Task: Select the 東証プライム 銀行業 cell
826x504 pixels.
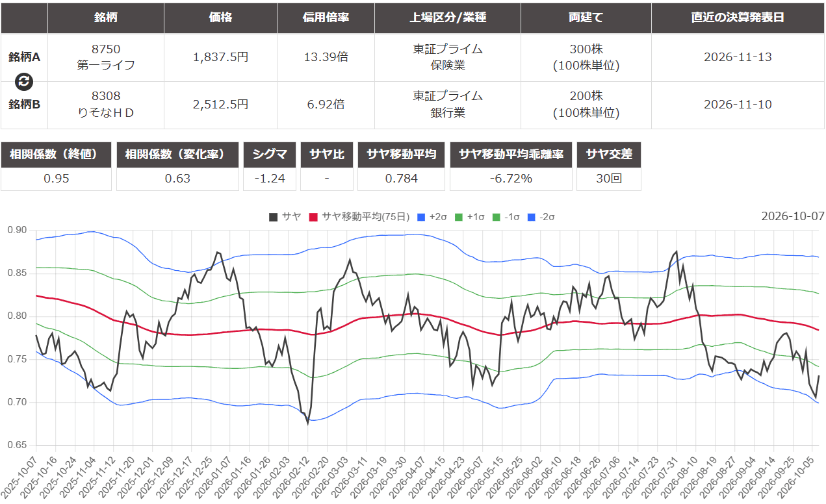Action: coord(448,105)
